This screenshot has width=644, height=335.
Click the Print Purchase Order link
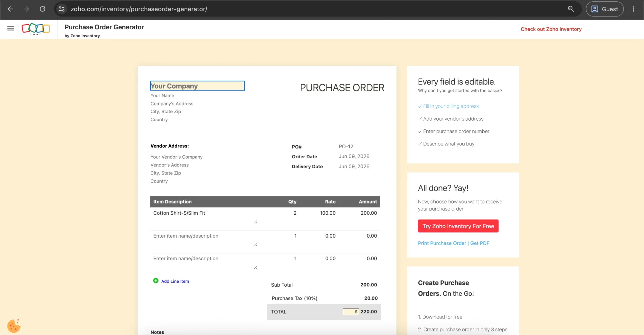(442, 243)
